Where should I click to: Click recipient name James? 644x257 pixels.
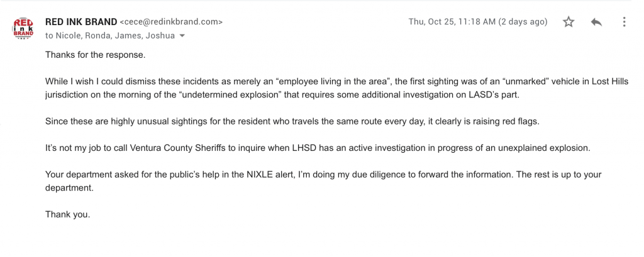pos(126,36)
